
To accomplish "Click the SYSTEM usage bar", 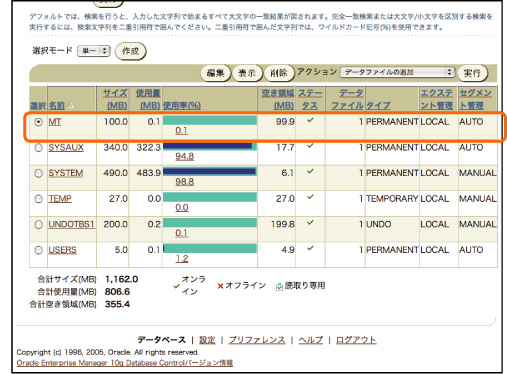I will 210,172.
